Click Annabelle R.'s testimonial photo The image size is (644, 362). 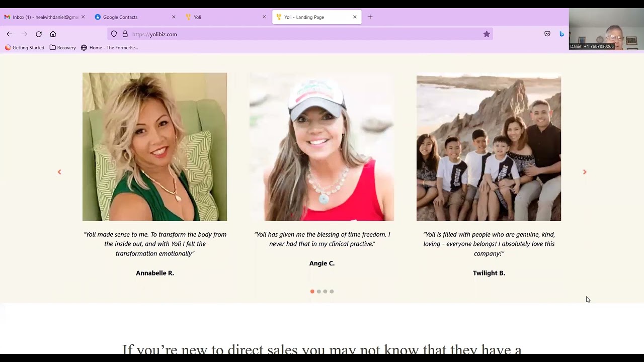(155, 147)
